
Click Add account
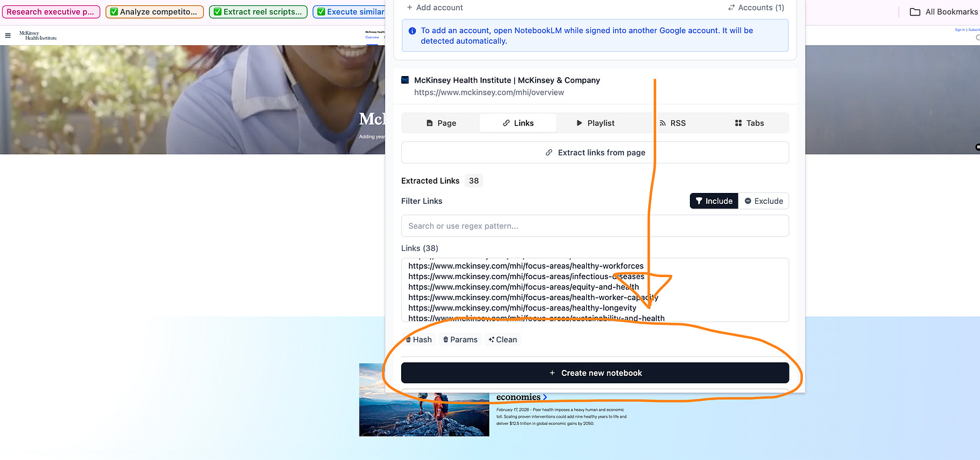point(435,7)
